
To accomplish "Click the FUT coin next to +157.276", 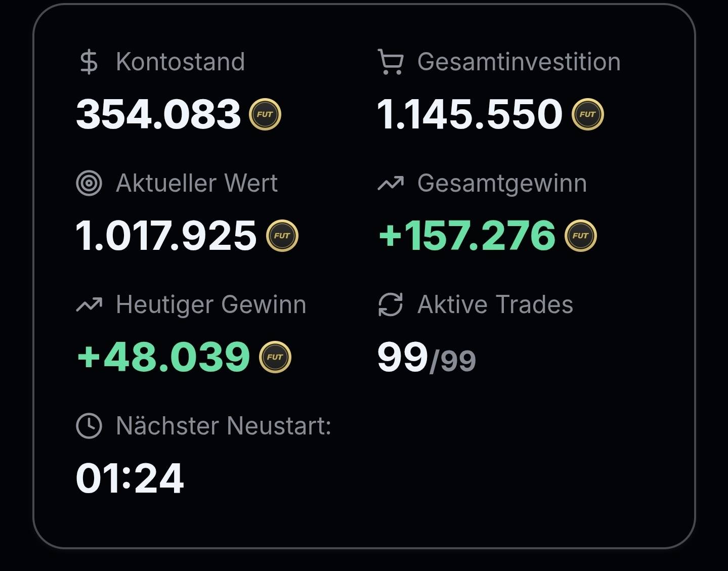I will tap(580, 236).
